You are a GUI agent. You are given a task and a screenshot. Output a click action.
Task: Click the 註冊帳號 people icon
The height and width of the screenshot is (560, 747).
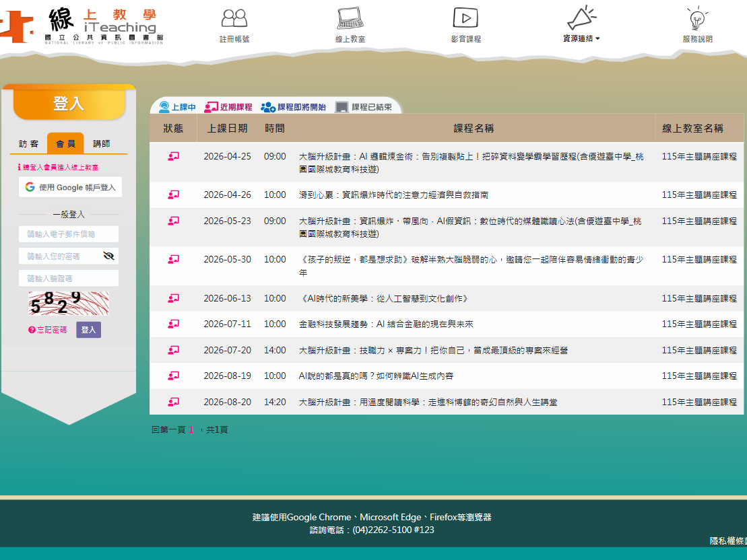click(x=234, y=18)
